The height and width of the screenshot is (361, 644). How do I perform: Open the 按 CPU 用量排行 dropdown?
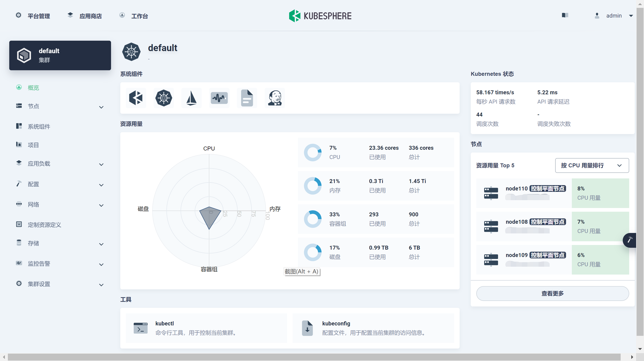coord(592,165)
